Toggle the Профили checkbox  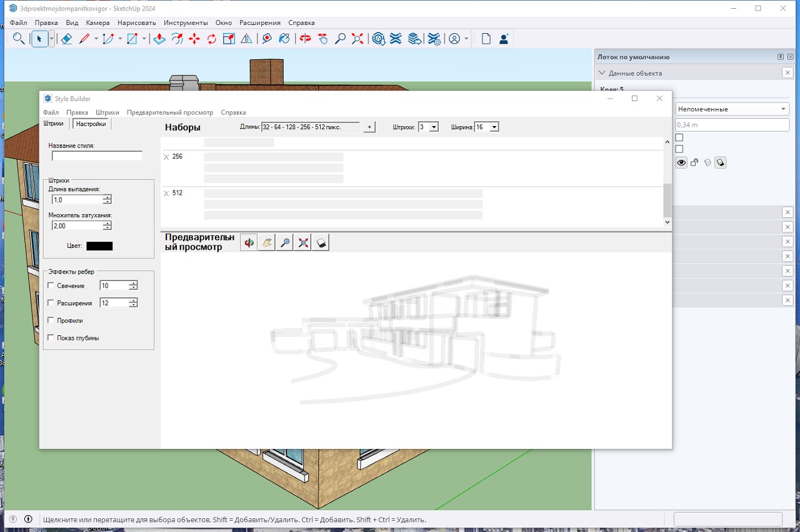coord(51,320)
